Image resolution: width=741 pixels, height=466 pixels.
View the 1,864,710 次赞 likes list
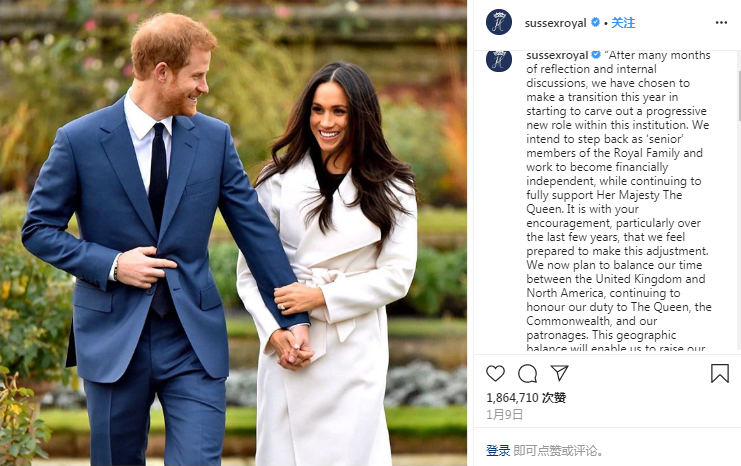coord(526,398)
